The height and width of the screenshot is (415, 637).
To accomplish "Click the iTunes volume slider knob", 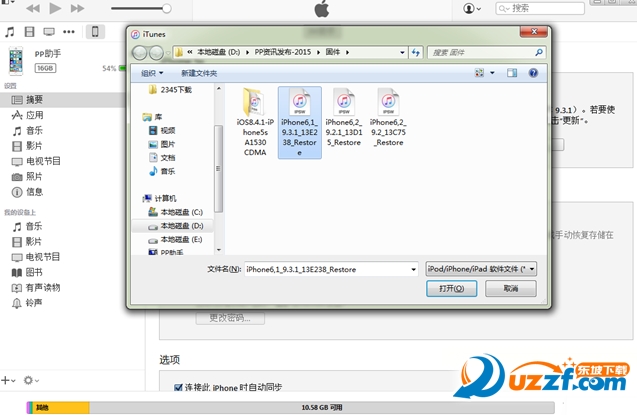I will (x=167, y=9).
